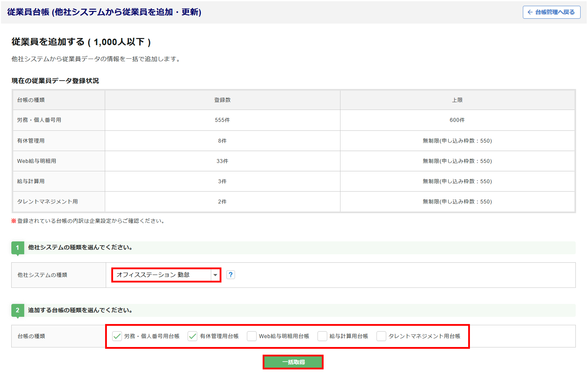
Task: Select the 労務・個人番号用 table row label
Action: pyautogui.click(x=39, y=120)
